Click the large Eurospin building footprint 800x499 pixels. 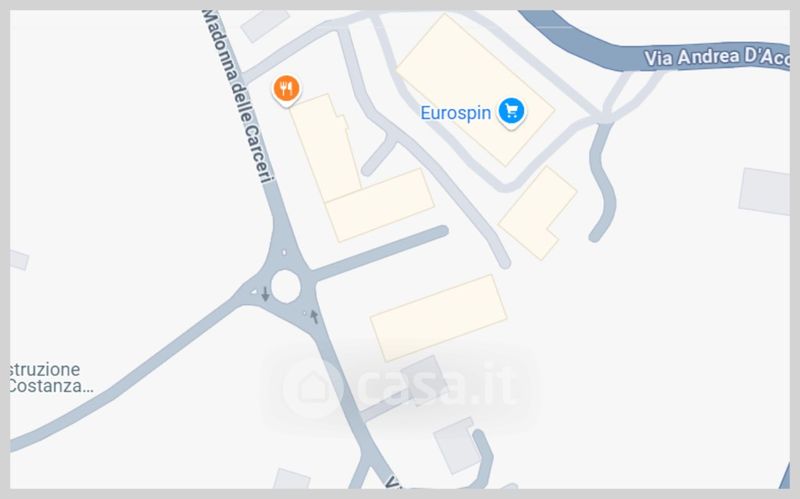pos(475,90)
